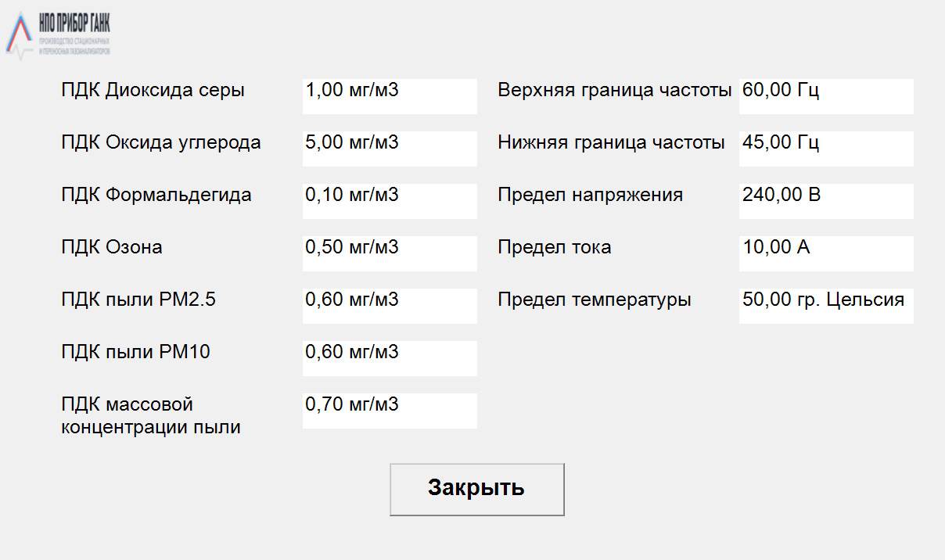945x560 pixels.
Task: Select the ПДК пыли PM2.5 value field
Action: click(390, 306)
